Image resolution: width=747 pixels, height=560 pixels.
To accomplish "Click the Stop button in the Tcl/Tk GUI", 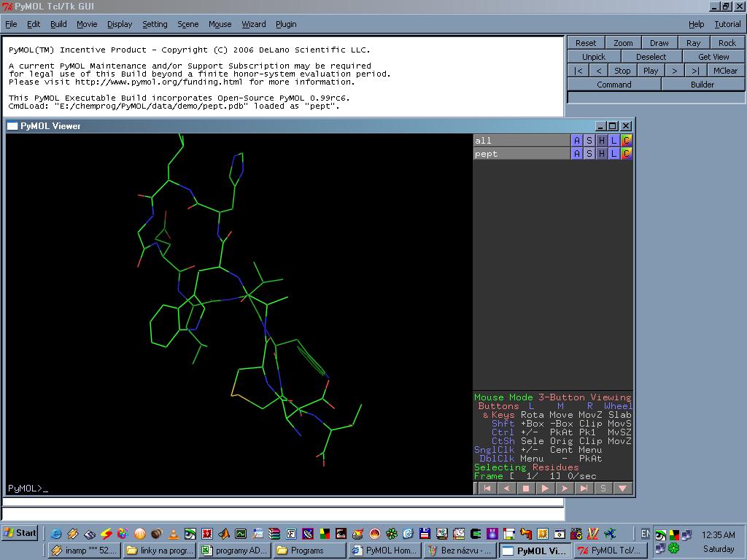I will [x=622, y=71].
